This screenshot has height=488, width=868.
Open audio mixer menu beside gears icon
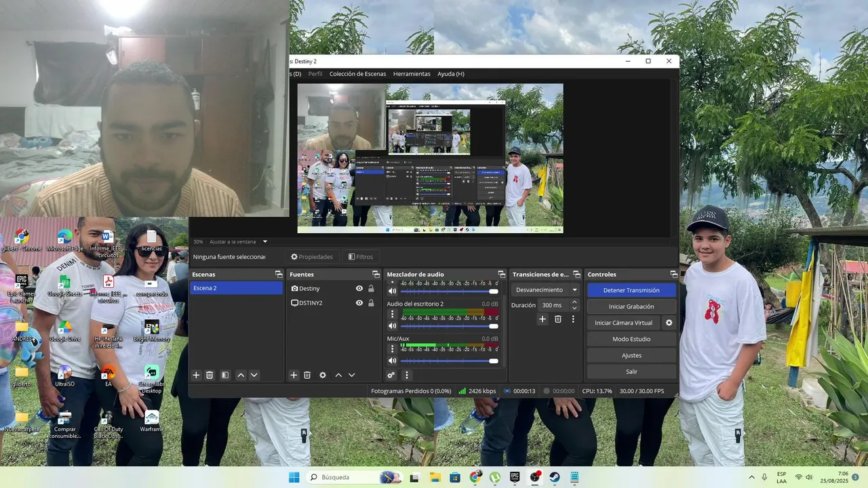407,375
